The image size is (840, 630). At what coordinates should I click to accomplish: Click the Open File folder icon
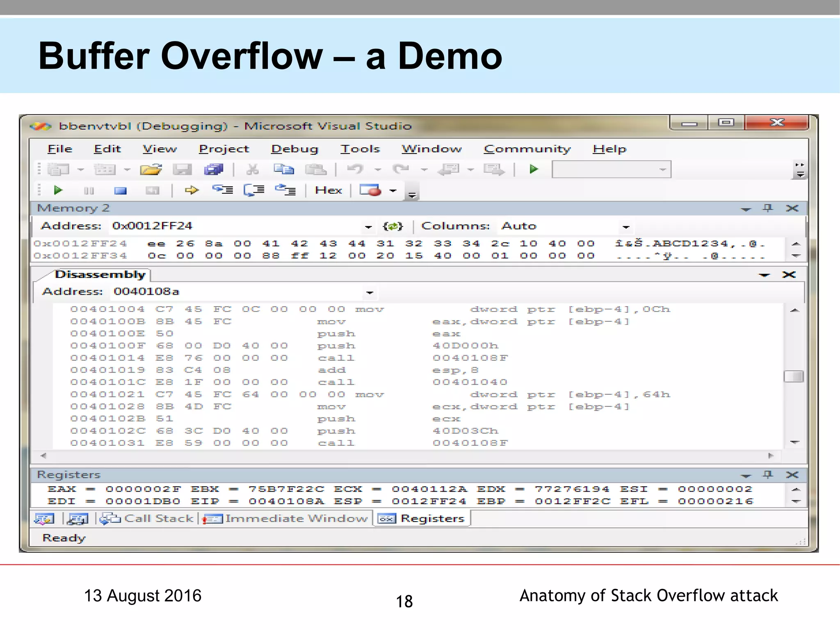click(151, 170)
